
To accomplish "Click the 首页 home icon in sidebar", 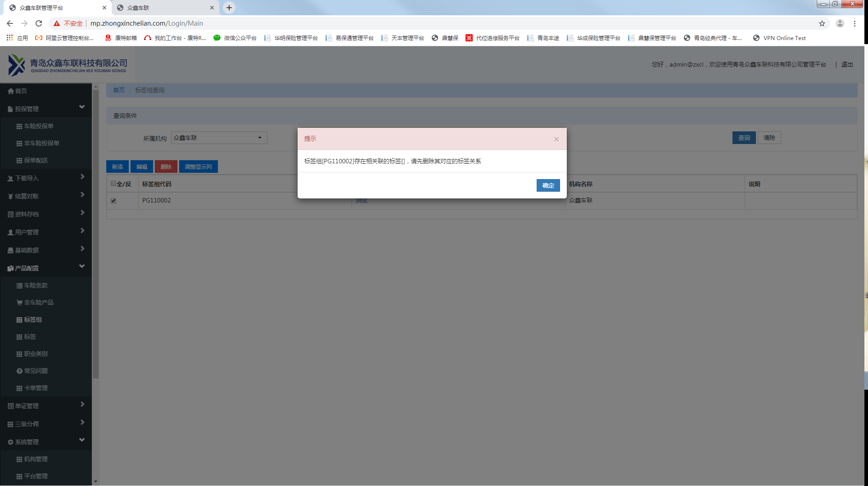I will pos(11,91).
